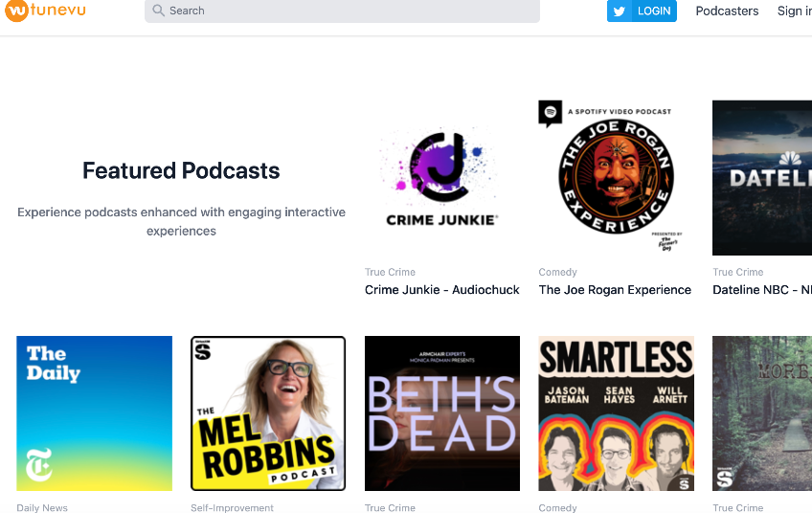Select the Beth's Dead podcast artwork
This screenshot has height=513, width=812.
(441, 413)
